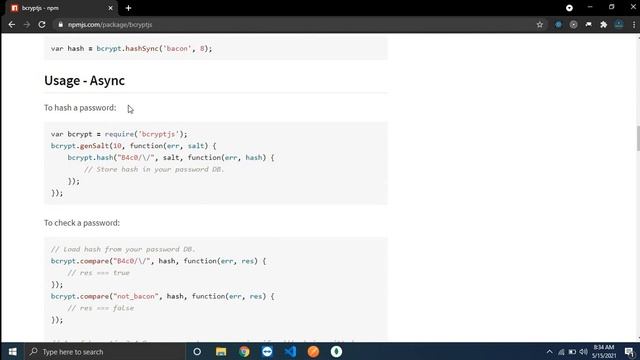
Task: Open the network status tray icon
Action: [561, 352]
